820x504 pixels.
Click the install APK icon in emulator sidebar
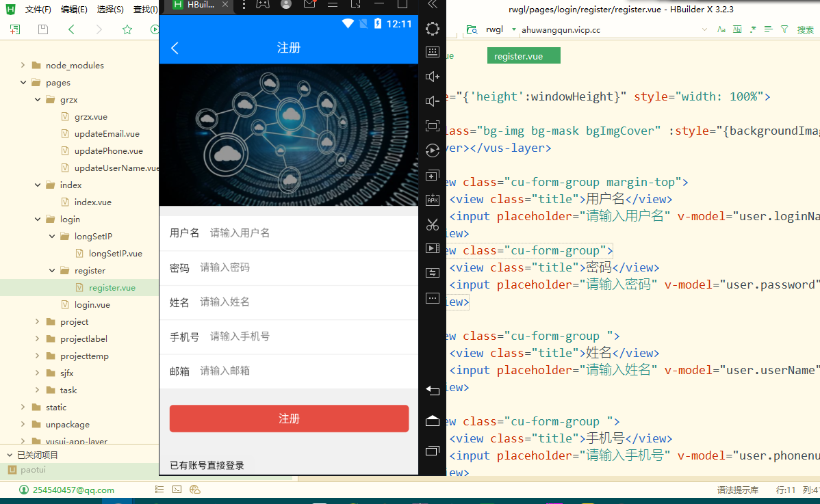tap(432, 200)
